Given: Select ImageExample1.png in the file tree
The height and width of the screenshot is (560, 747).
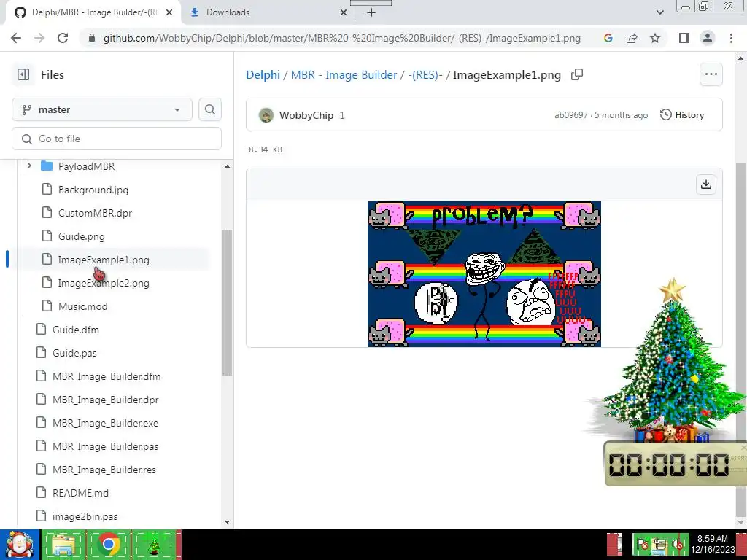Looking at the screenshot, I should pos(104,260).
